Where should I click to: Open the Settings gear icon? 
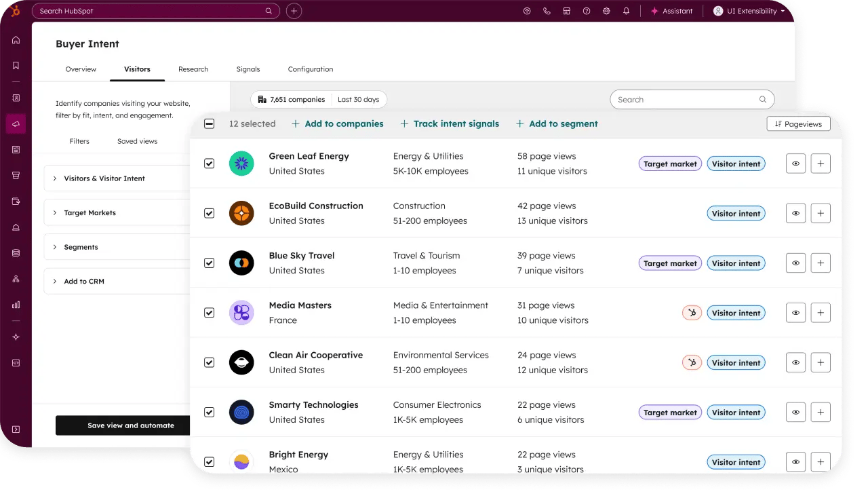click(606, 11)
